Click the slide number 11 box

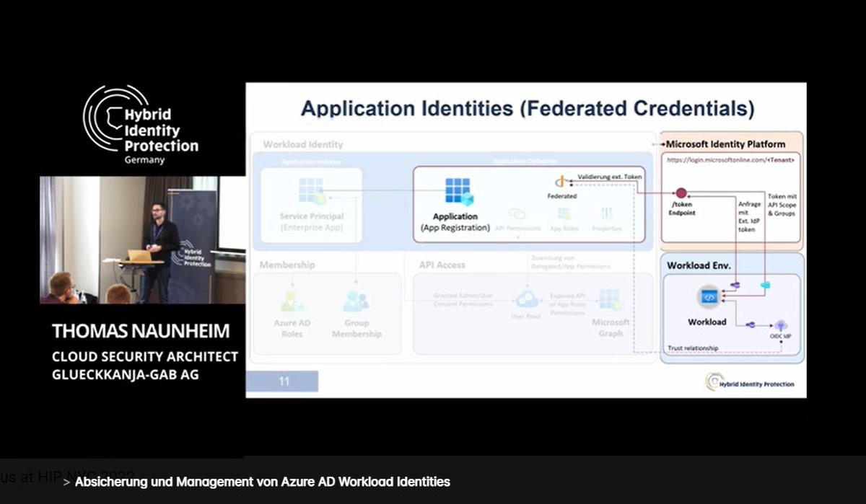[x=282, y=381]
